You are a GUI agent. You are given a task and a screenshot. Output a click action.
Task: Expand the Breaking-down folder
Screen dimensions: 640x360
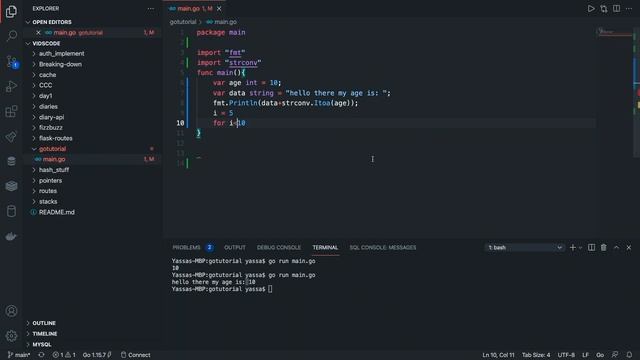[x=60, y=64]
